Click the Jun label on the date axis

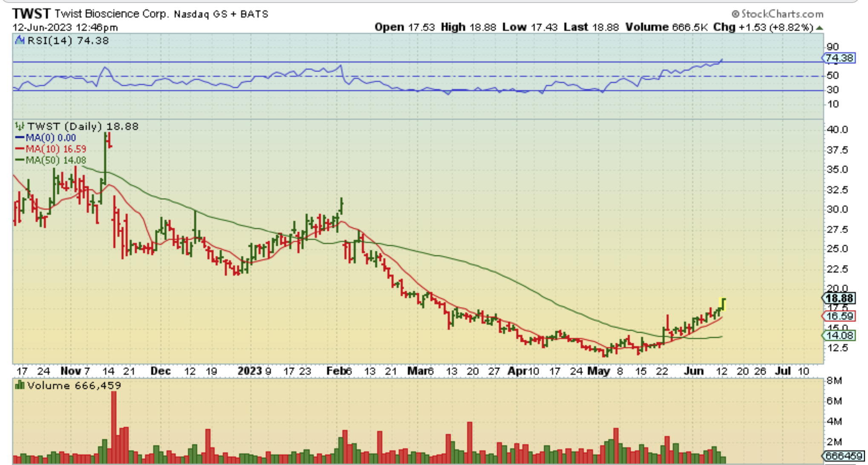pyautogui.click(x=694, y=371)
